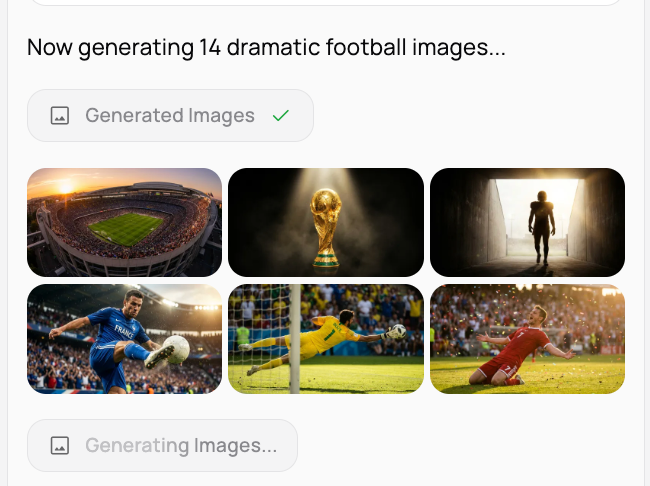This screenshot has height=486, width=650.
Task: Click the white goalpost in goalkeeper image
Action: click(x=295, y=339)
